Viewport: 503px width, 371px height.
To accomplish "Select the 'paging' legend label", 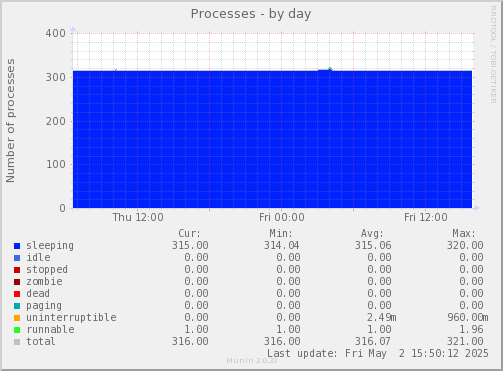I will 44,306.
